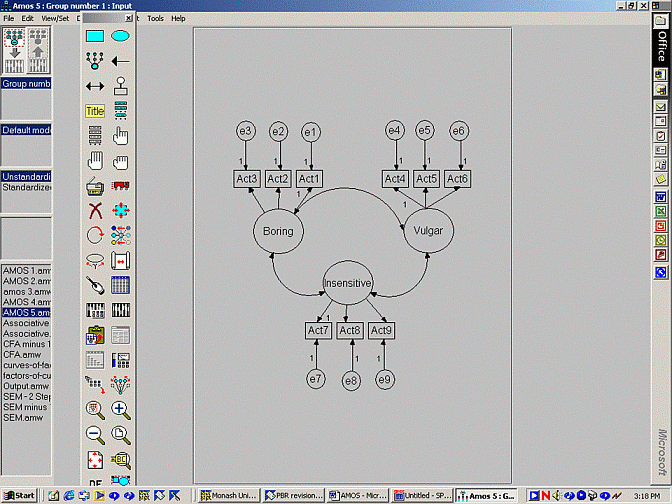Click the single-headed path arrow tool

tap(120, 61)
